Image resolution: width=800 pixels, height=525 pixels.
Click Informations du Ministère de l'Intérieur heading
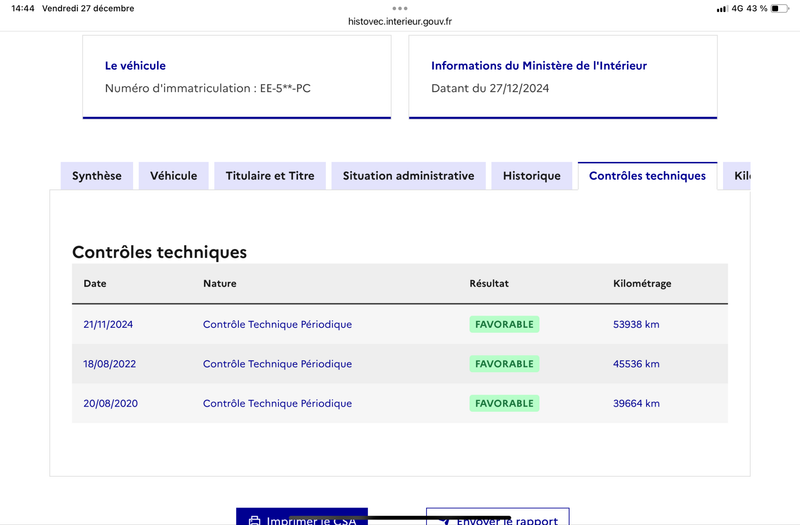click(539, 66)
